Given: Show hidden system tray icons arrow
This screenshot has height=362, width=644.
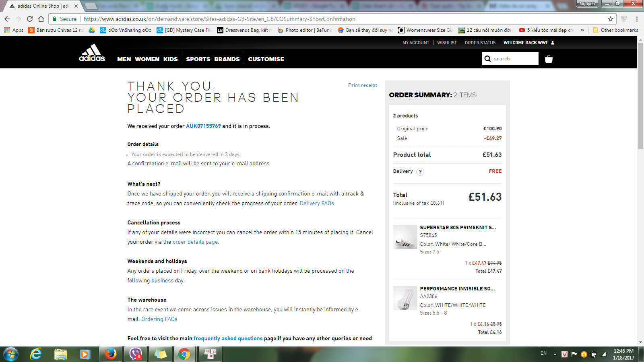Looking at the screenshot, I should 555,354.
